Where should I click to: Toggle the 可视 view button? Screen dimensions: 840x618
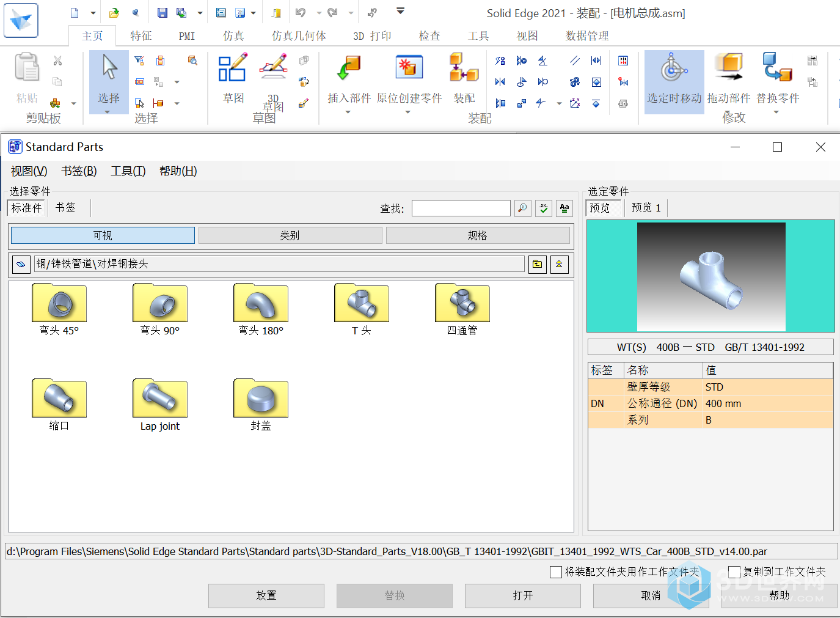103,235
